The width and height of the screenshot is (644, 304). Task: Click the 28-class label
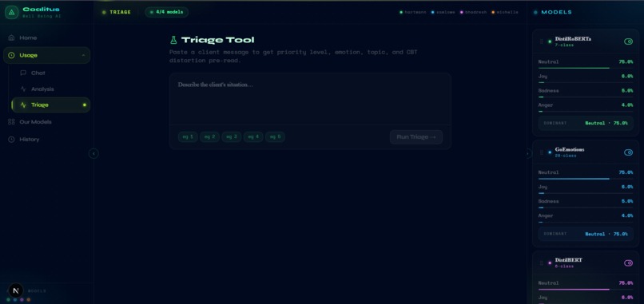(x=566, y=156)
